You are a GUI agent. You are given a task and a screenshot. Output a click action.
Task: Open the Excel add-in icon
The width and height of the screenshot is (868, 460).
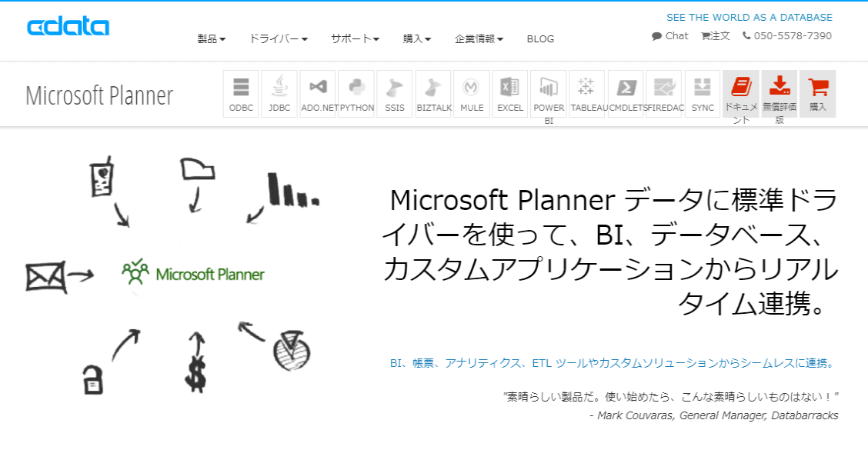[510, 94]
